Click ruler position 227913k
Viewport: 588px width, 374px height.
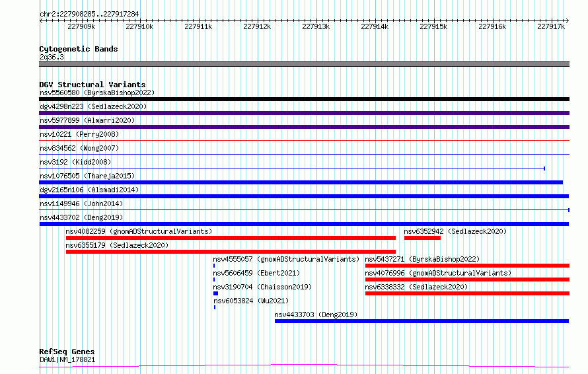tap(316, 26)
